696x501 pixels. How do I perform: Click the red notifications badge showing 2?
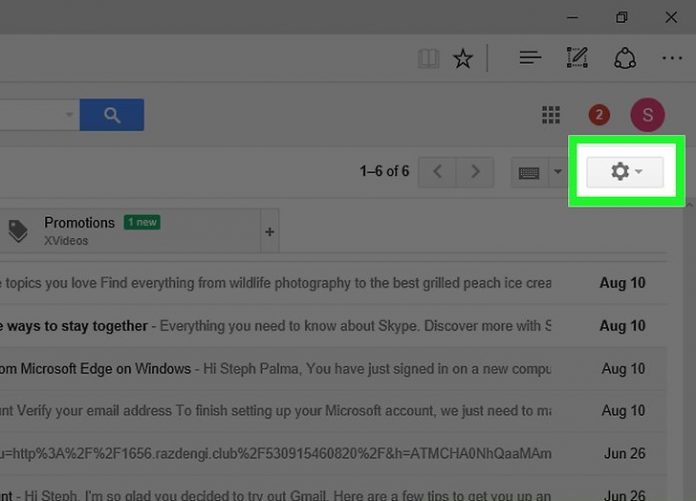(x=599, y=115)
